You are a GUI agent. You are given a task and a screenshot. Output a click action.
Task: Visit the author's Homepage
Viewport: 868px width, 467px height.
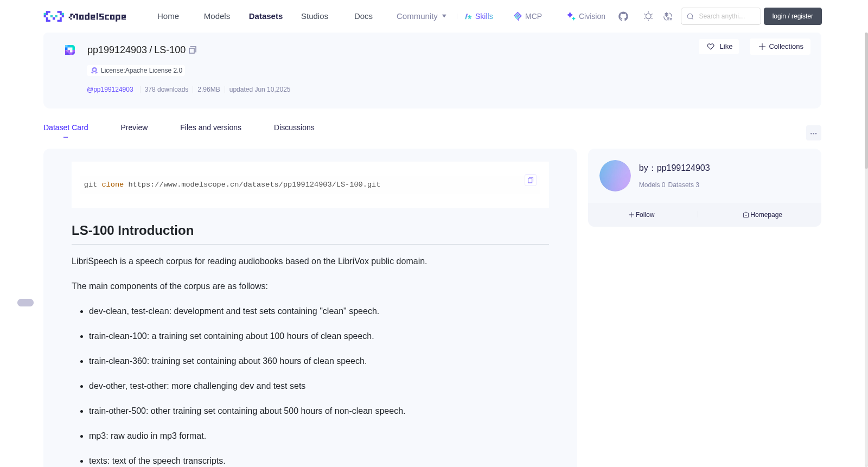click(x=763, y=215)
